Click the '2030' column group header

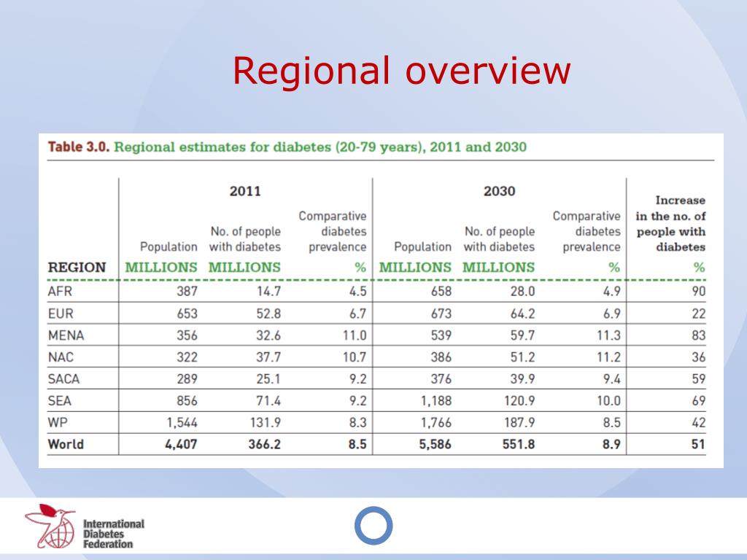click(x=499, y=191)
